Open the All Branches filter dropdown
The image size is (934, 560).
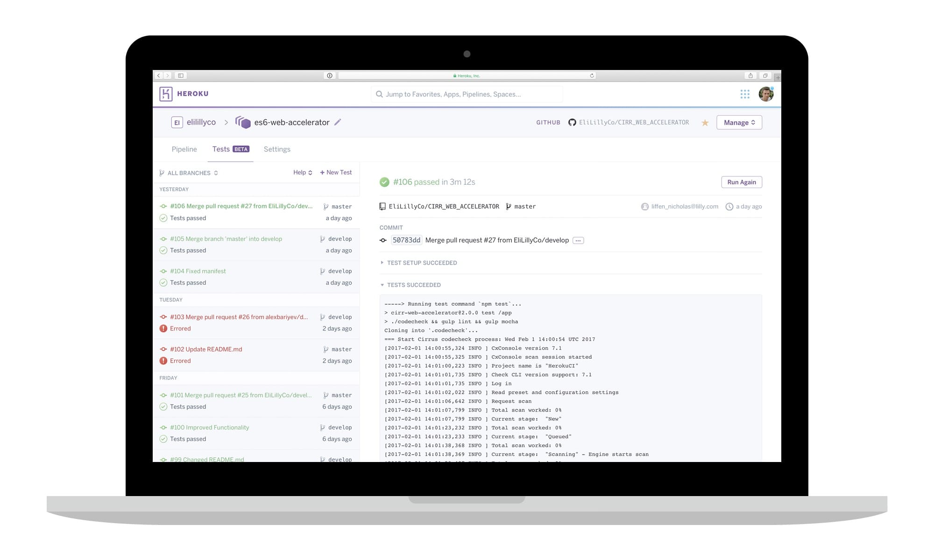pyautogui.click(x=189, y=173)
